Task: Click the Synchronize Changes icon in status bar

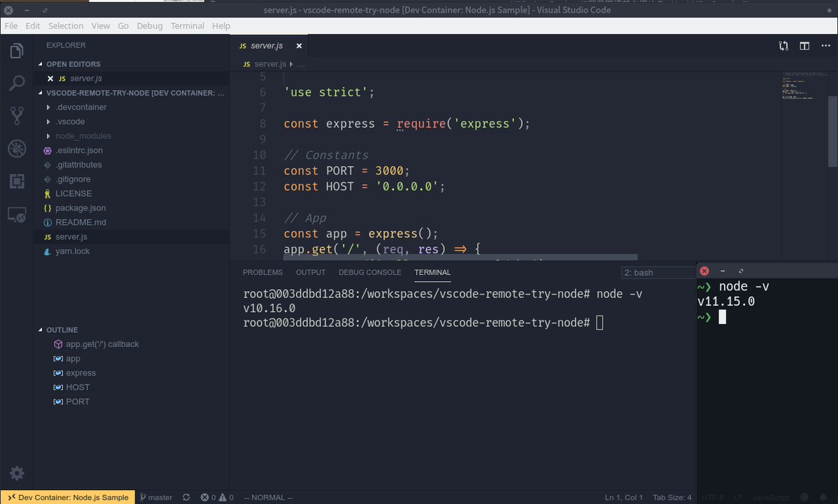Action: tap(186, 497)
